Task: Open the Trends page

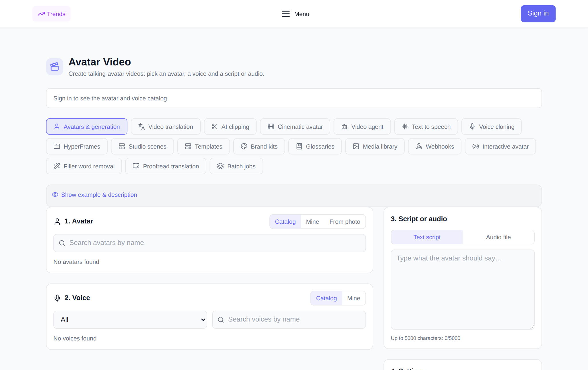Action: 51,14
